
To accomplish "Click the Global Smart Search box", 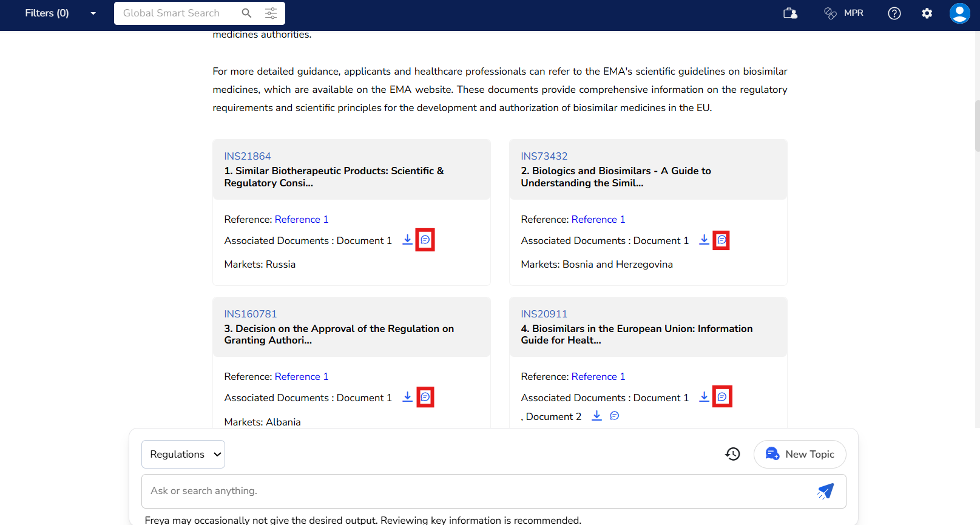I will tap(176, 13).
